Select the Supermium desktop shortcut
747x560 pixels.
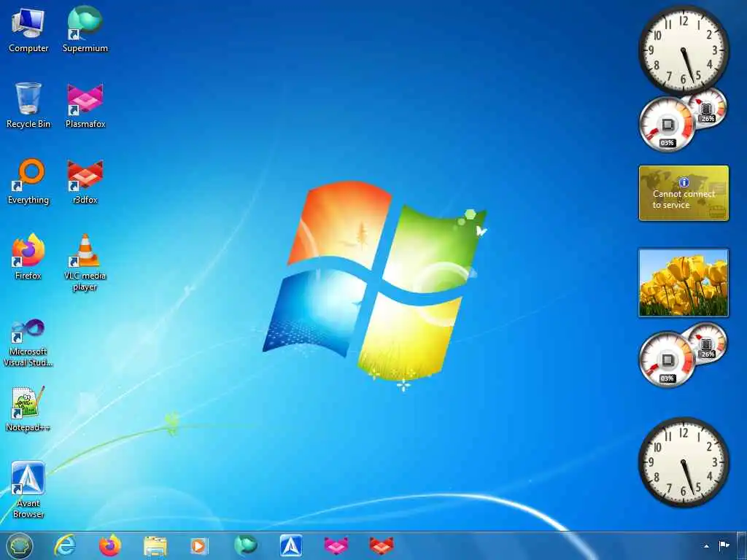pos(85,30)
